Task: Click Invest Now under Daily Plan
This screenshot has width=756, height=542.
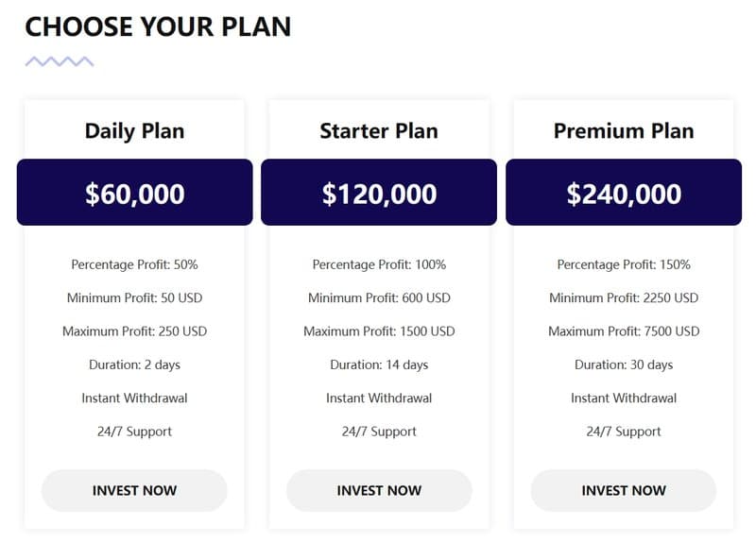Action: tap(134, 490)
